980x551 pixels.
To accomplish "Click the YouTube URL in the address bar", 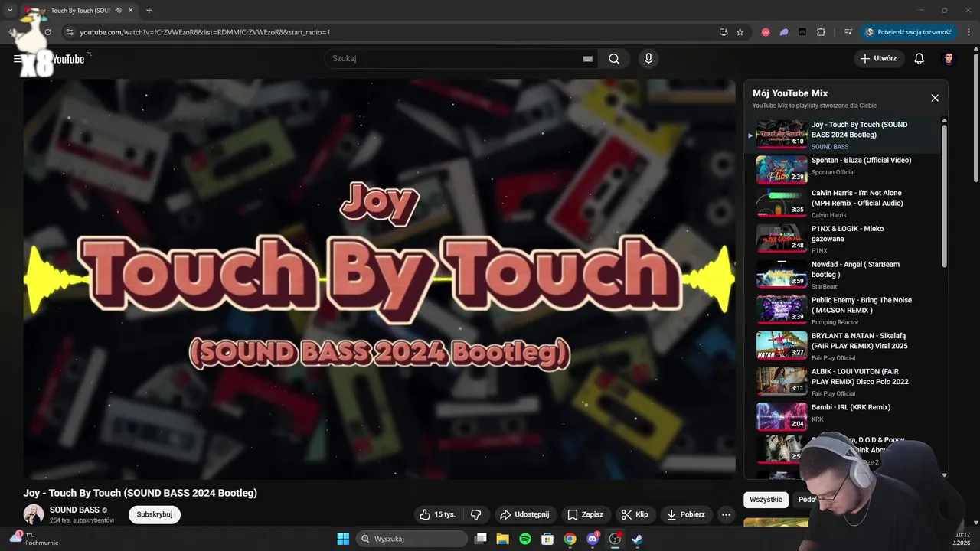I will 205,32.
